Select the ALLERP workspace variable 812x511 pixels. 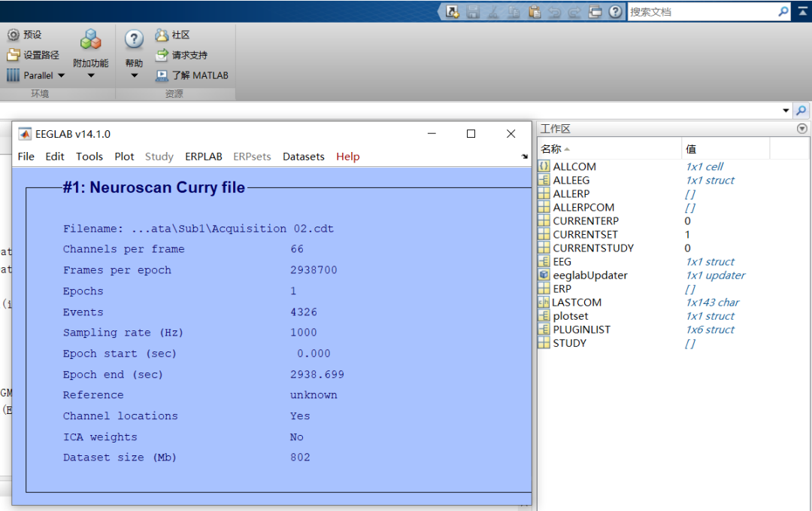point(571,193)
